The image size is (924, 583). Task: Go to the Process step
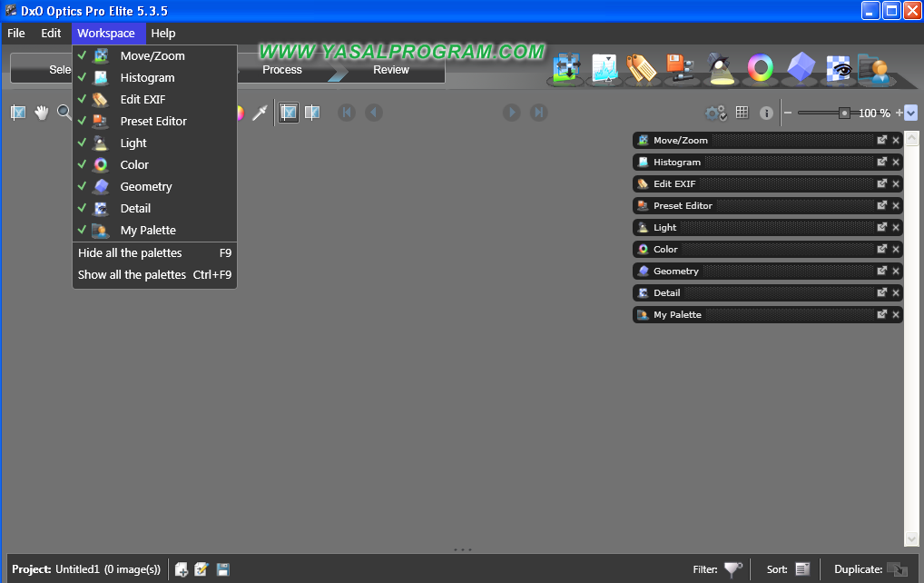[282, 70]
